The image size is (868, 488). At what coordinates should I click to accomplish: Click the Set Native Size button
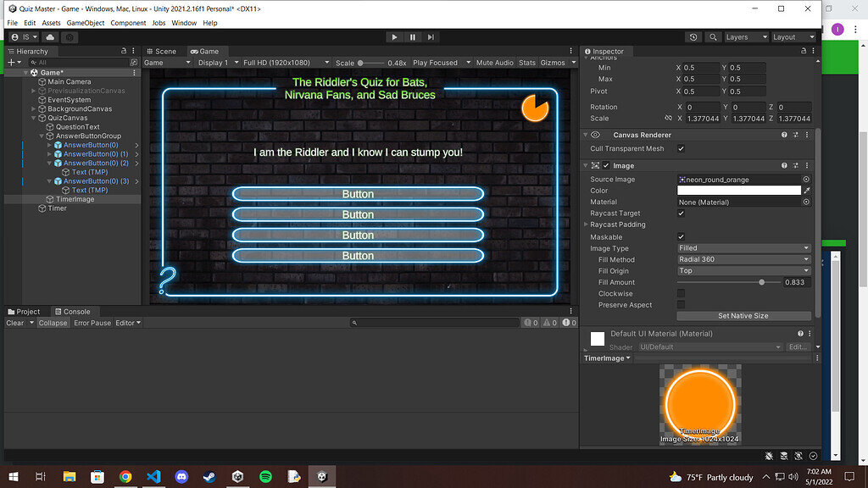[743, 315]
